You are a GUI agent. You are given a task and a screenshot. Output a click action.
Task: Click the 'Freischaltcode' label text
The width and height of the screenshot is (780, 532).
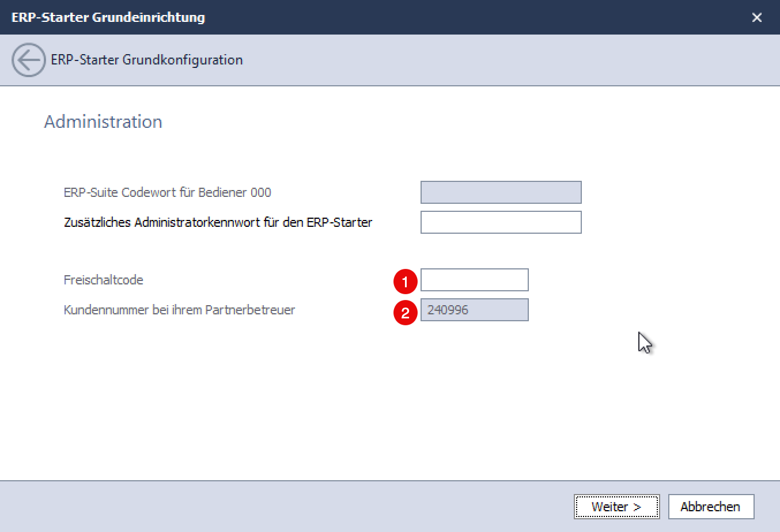point(104,280)
